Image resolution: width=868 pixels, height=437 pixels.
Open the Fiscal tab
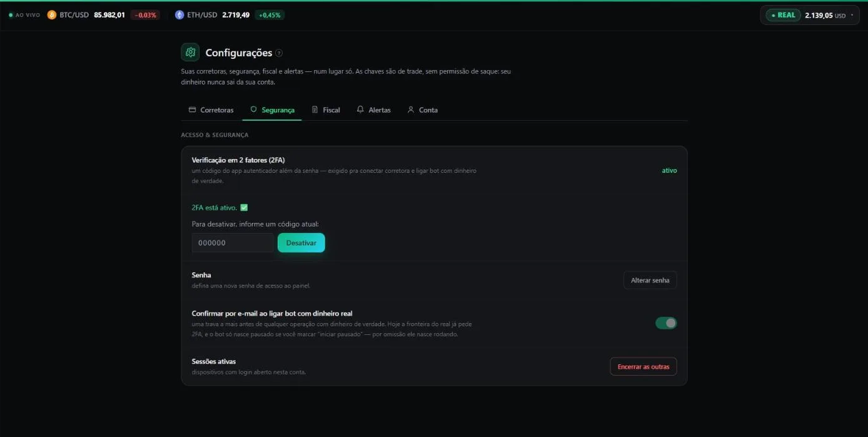point(326,110)
